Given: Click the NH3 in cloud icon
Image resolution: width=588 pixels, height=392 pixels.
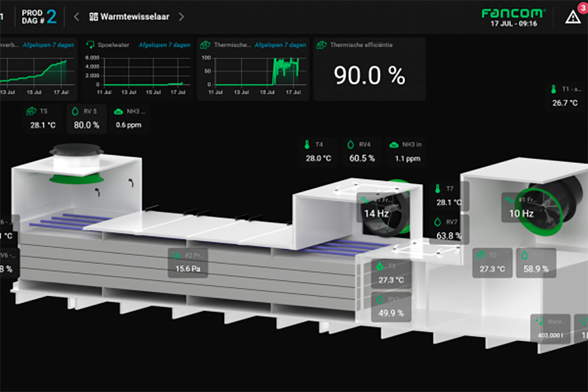Looking at the screenshot, I should coord(394,144).
